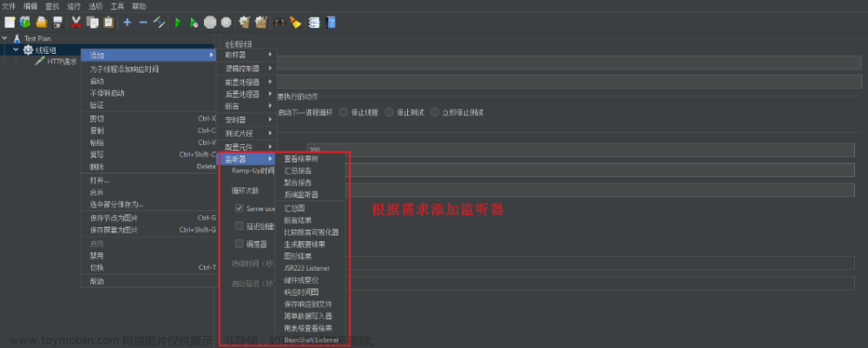Open the 文件 menu in menu bar
The image size is (868, 348).
[x=9, y=7]
